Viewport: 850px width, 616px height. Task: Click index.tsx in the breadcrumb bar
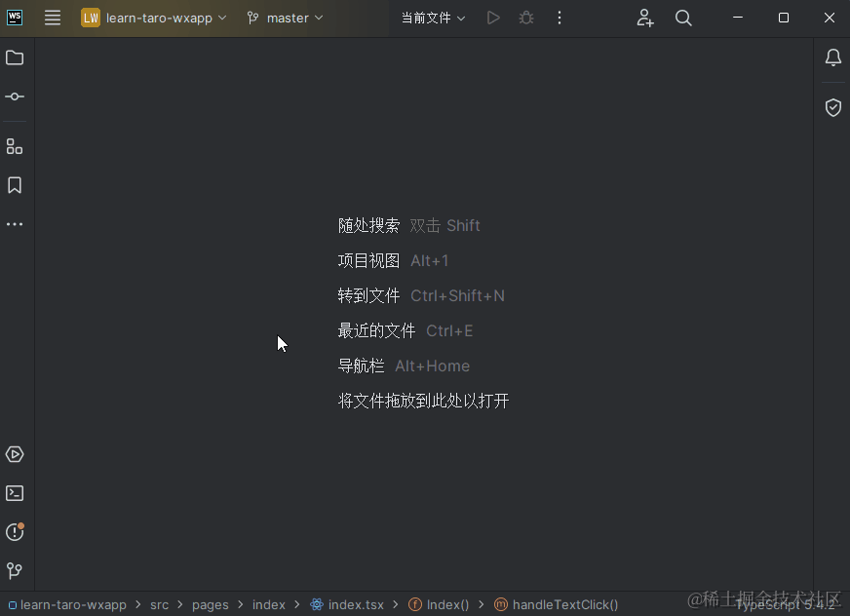coord(356,604)
